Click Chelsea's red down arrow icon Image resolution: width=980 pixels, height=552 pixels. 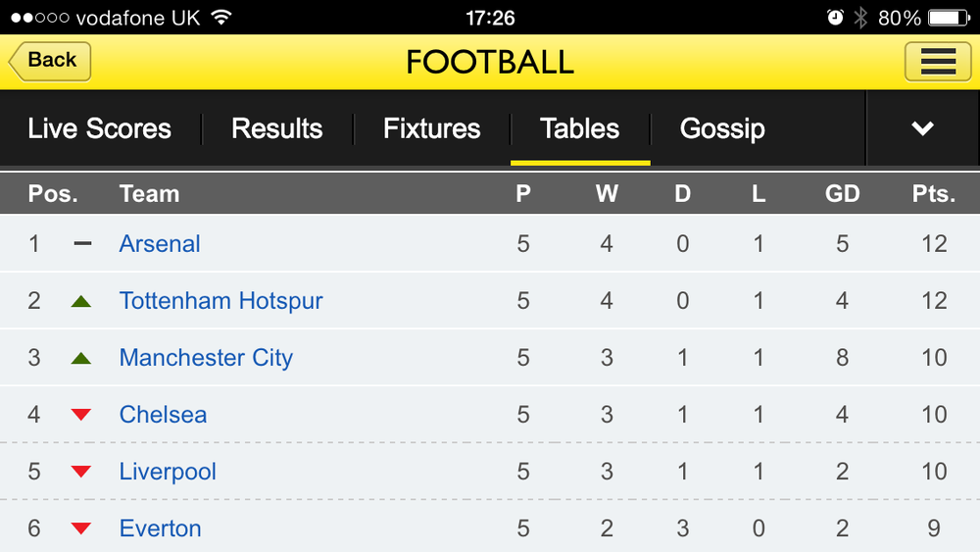coord(81,415)
